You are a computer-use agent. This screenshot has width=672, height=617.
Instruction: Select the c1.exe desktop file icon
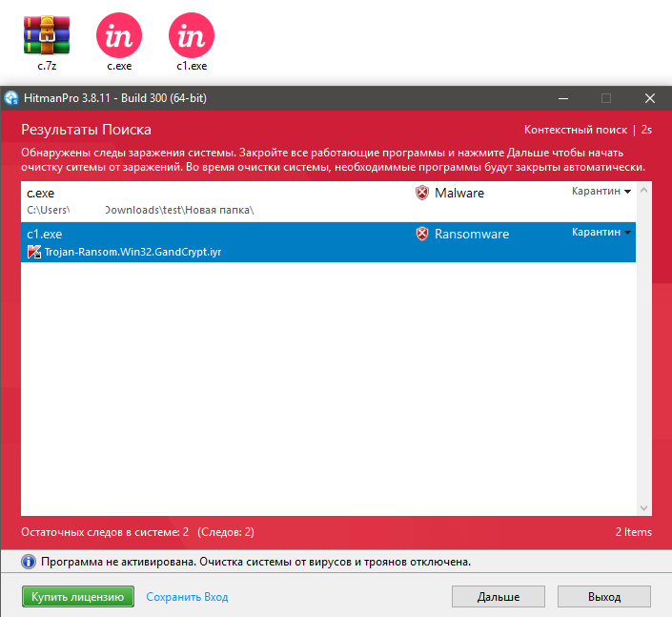[192, 35]
